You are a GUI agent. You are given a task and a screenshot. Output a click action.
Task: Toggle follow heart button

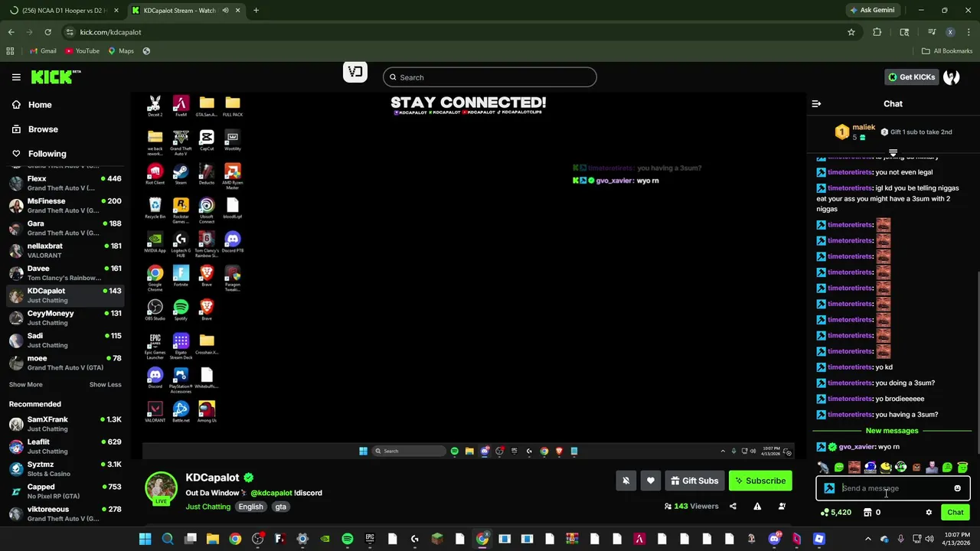[650, 481]
